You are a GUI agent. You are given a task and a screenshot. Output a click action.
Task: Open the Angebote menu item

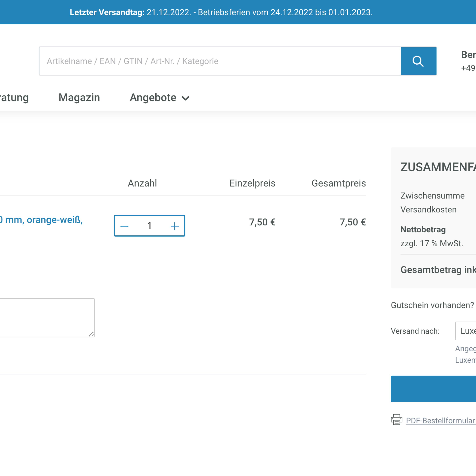153,98
